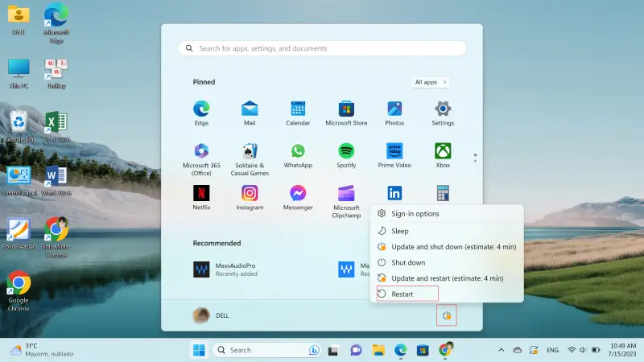This screenshot has height=362, width=644.
Task: Launch Calendar from pinned apps
Action: click(x=298, y=113)
